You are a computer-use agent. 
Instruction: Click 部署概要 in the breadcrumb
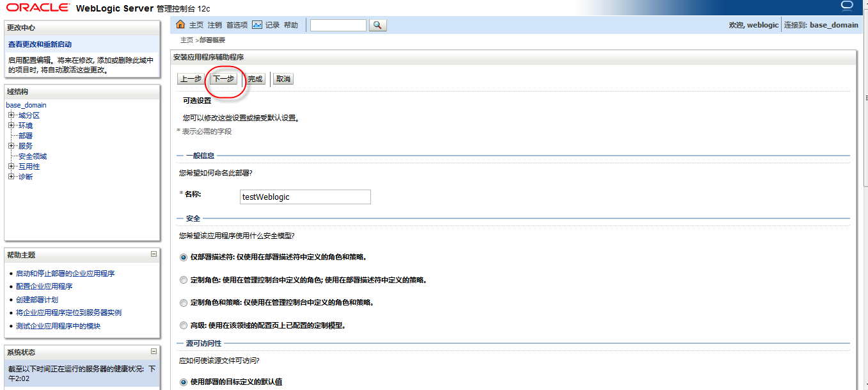[212, 40]
